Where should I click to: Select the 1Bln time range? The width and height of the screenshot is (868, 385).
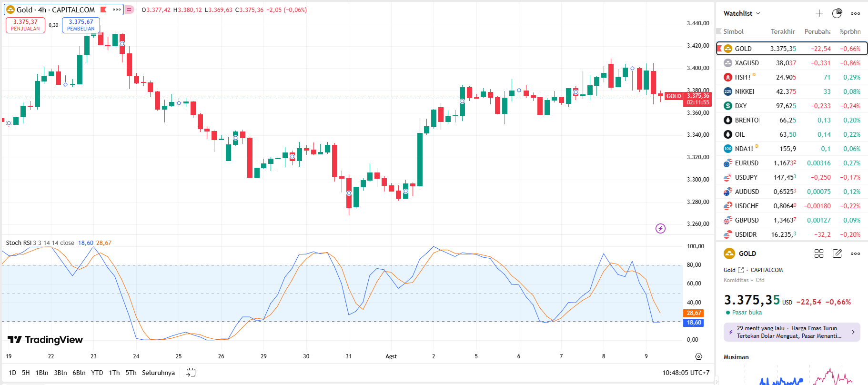[x=42, y=373]
